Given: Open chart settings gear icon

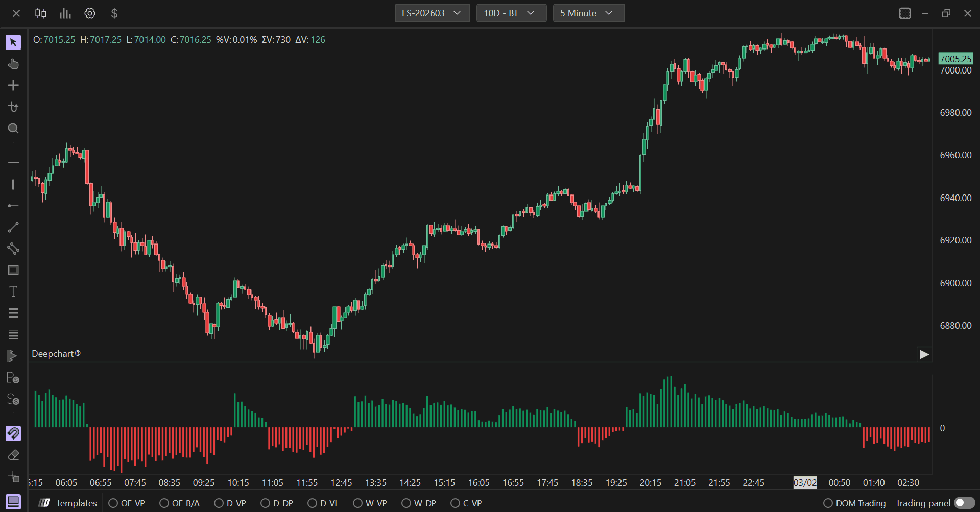Looking at the screenshot, I should pos(90,13).
